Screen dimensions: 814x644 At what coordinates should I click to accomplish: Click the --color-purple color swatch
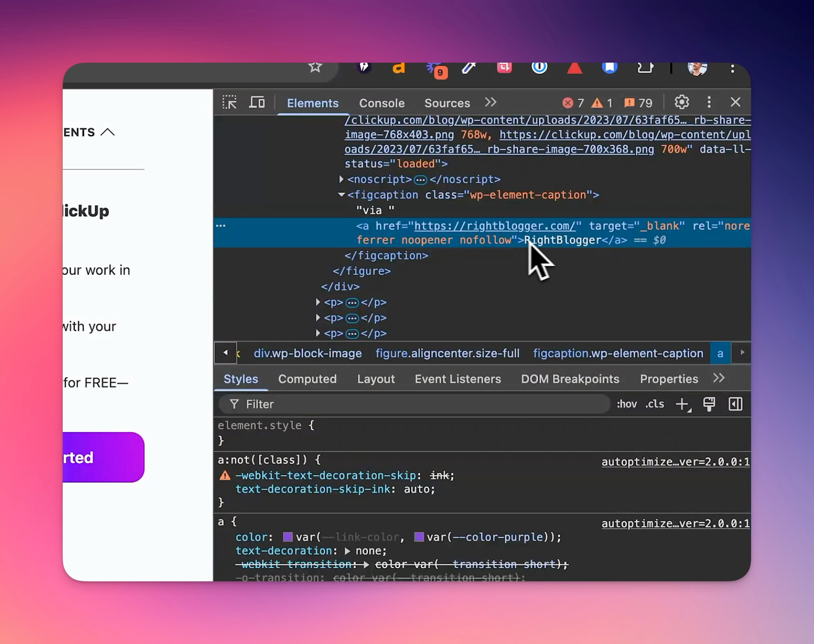(419, 537)
